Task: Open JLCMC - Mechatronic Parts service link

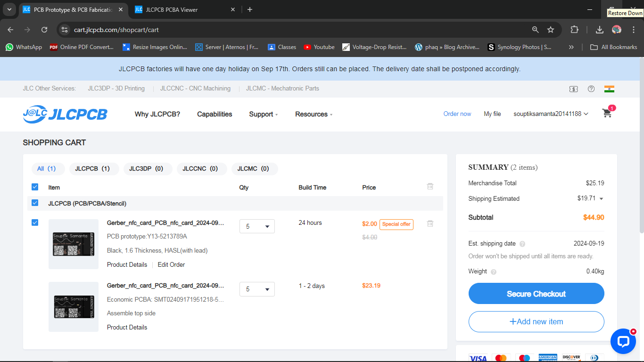Action: pyautogui.click(x=282, y=89)
